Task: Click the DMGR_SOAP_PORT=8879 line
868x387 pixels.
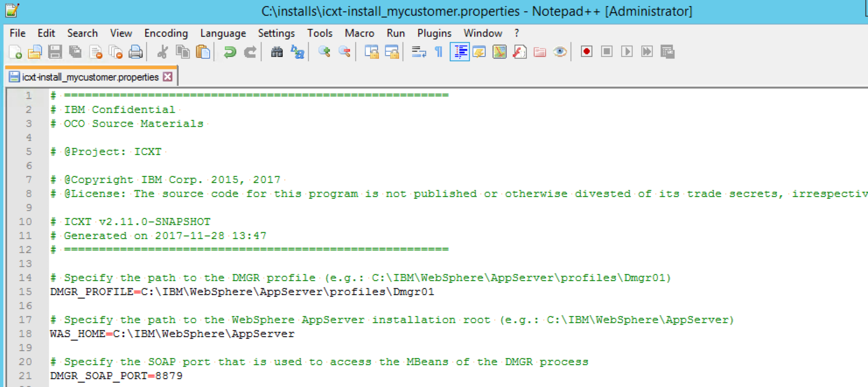Action: 116,376
